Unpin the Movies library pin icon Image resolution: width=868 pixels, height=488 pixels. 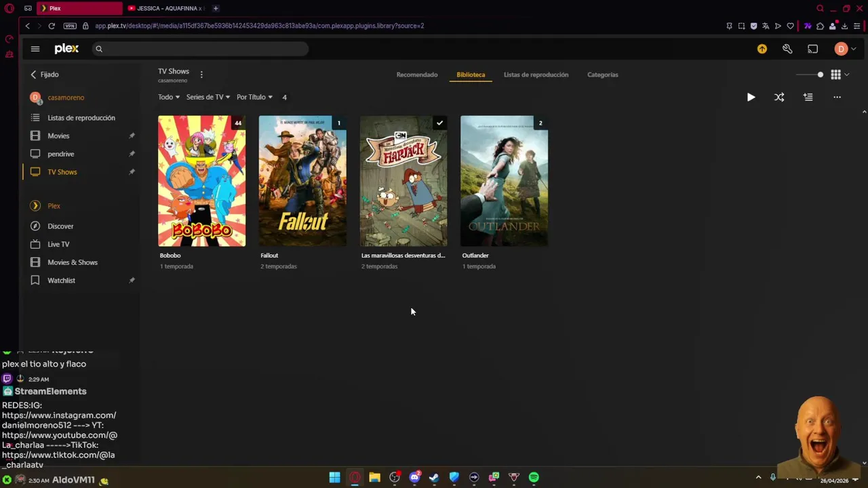click(132, 136)
